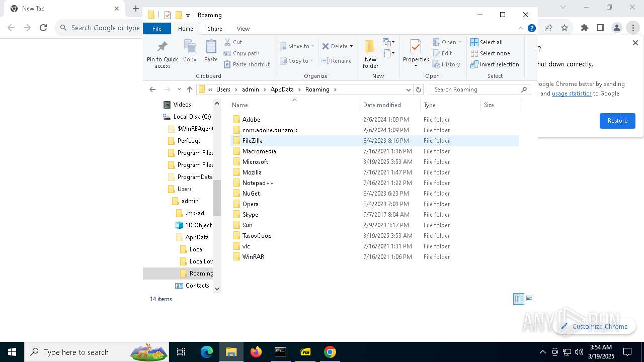The width and height of the screenshot is (644, 362).
Task: Click the Search Roaming field
Action: 480,89
